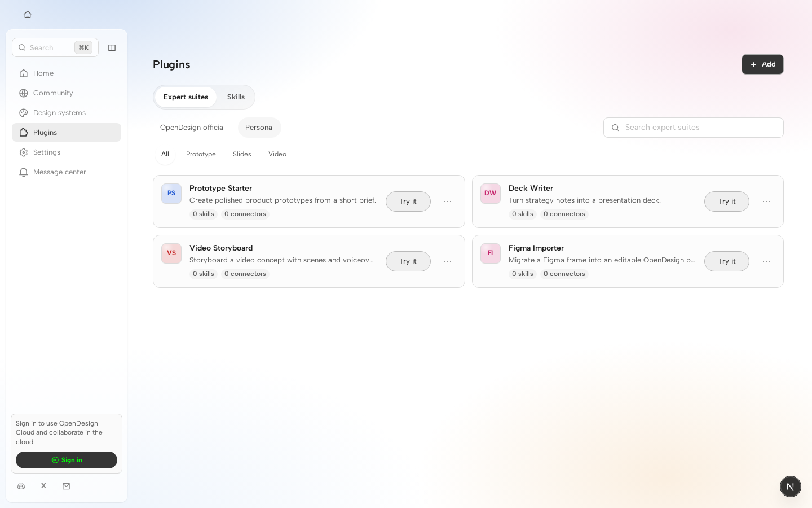Switch to the Expert suites tab
This screenshot has width=812, height=508.
186,97
